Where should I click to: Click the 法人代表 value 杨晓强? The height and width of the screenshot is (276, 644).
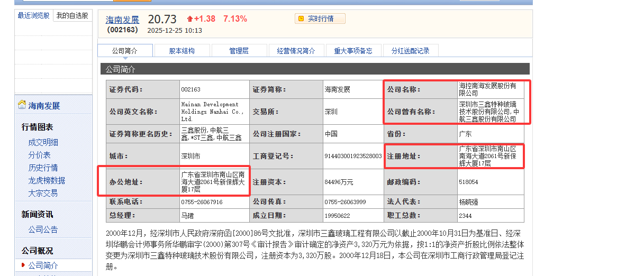[468, 202]
